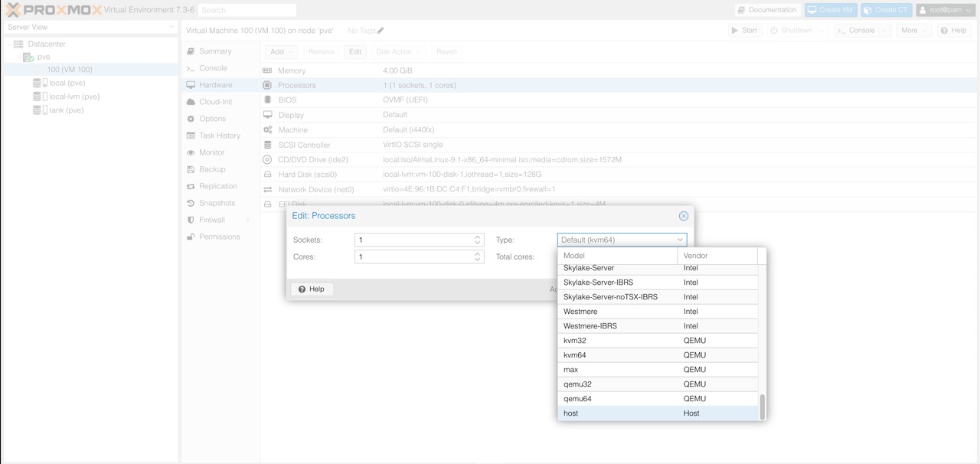Click into the Sockets number field
Screen dimensions: 980x464
point(413,240)
